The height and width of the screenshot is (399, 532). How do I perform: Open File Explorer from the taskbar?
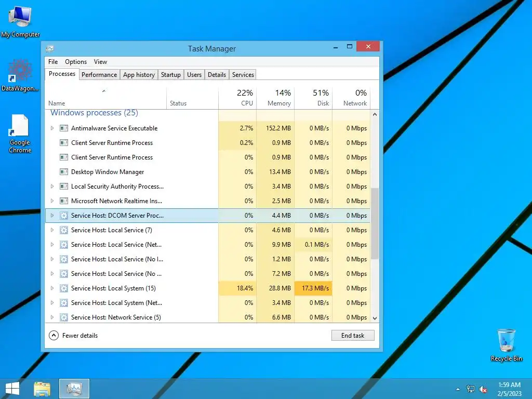click(x=42, y=389)
